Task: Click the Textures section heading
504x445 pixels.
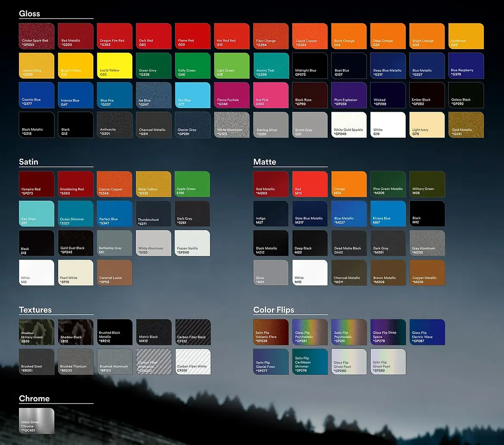Action: point(35,310)
